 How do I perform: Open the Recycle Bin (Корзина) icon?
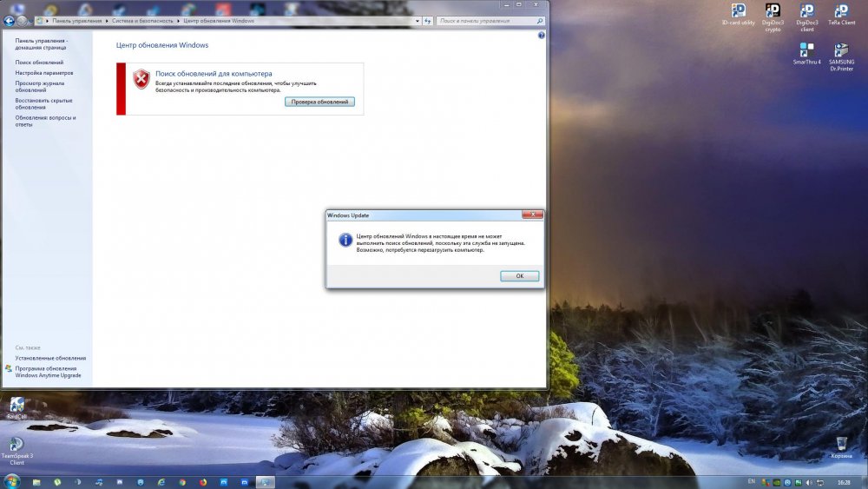tap(841, 446)
